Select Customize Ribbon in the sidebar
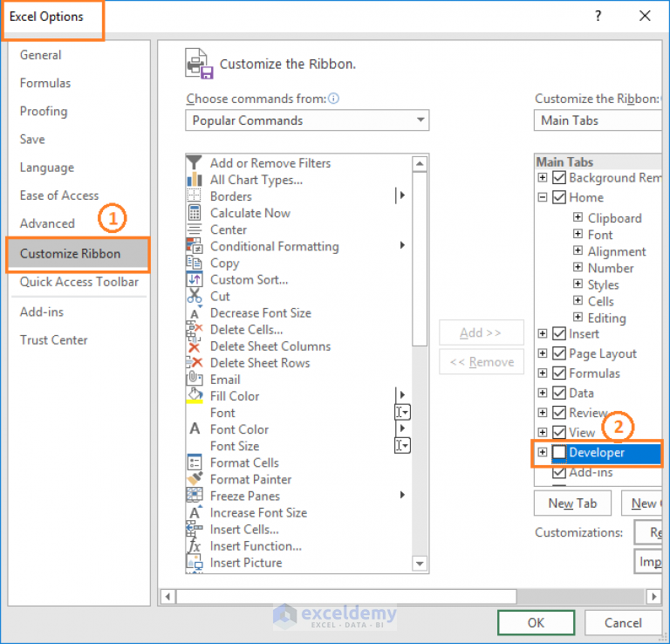This screenshot has height=644, width=670. click(x=78, y=254)
